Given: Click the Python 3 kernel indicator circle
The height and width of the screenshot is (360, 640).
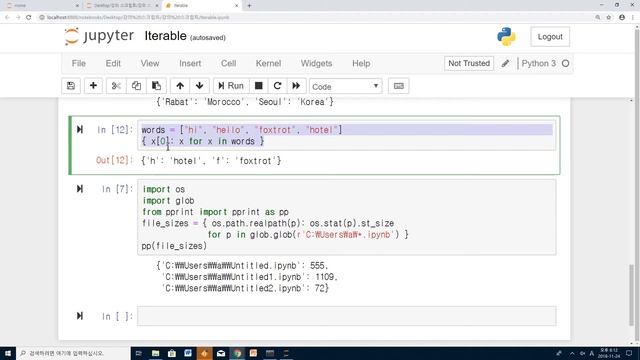Looking at the screenshot, I should point(565,64).
